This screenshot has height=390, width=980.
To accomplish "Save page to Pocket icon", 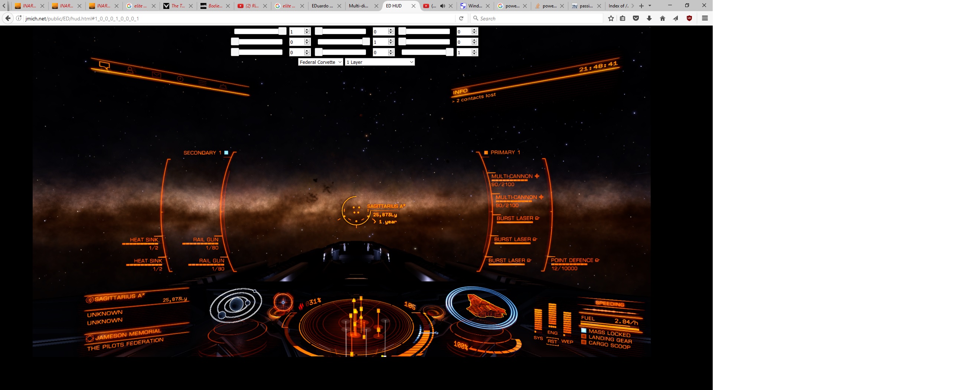I will coord(636,18).
